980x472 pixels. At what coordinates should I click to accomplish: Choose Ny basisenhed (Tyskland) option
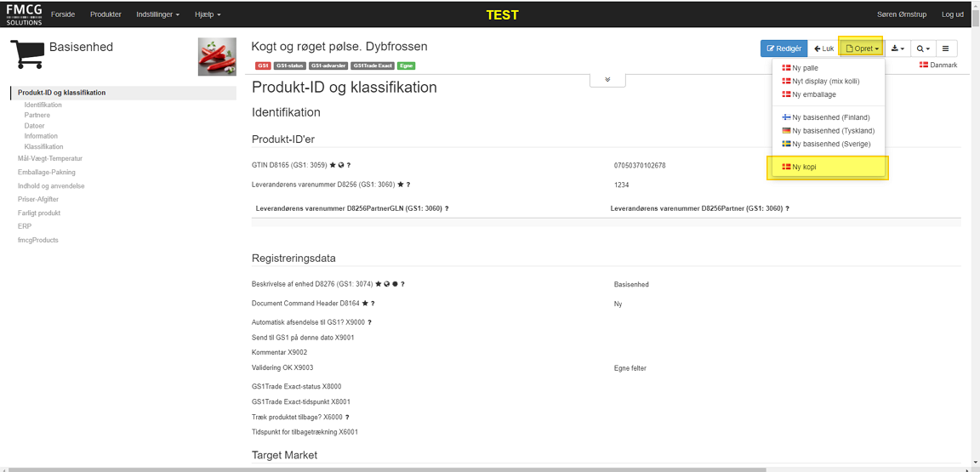[x=832, y=131]
